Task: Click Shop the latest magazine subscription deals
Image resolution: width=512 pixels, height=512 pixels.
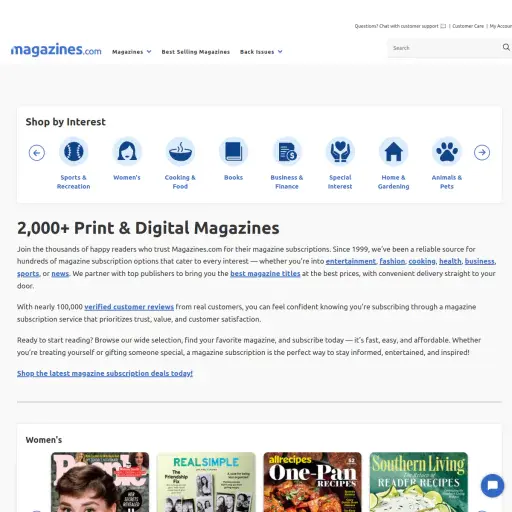Action: [105, 373]
